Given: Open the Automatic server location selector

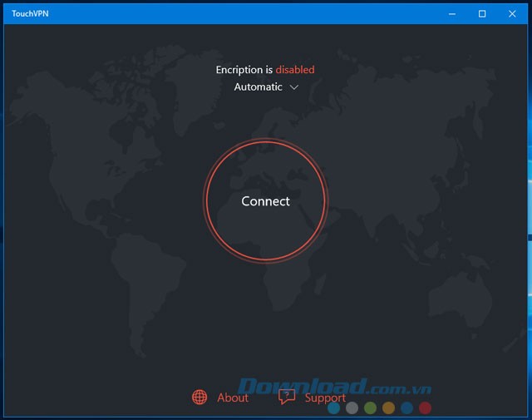Looking at the screenshot, I should 259,87.
